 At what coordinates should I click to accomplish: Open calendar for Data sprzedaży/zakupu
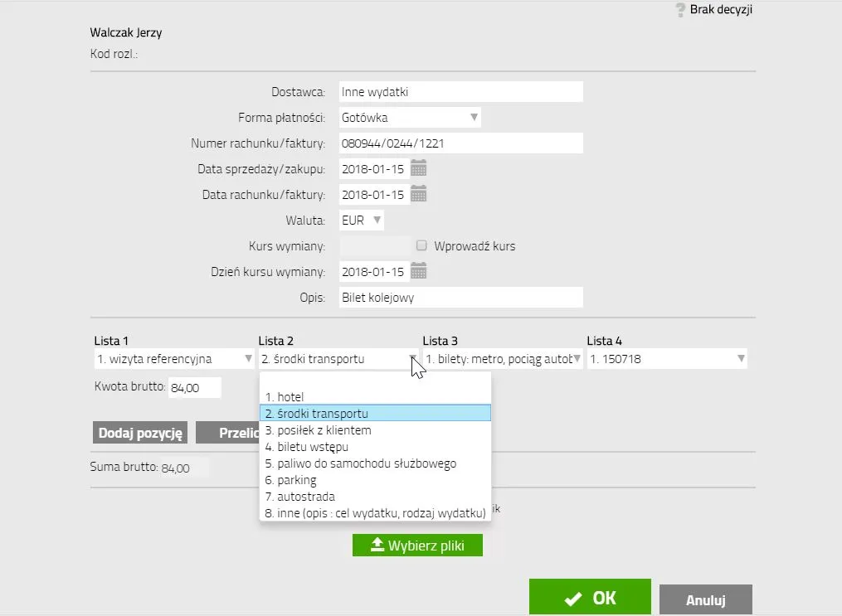tap(419, 169)
